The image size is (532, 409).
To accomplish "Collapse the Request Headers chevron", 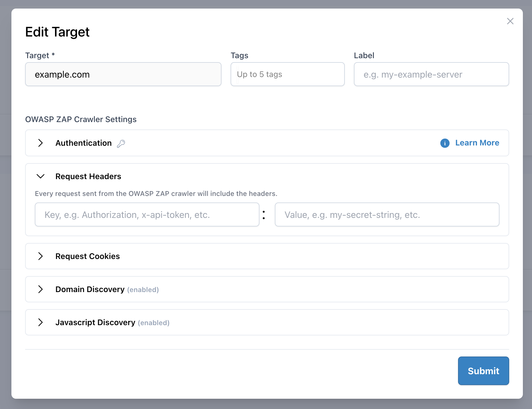I will pos(41,176).
